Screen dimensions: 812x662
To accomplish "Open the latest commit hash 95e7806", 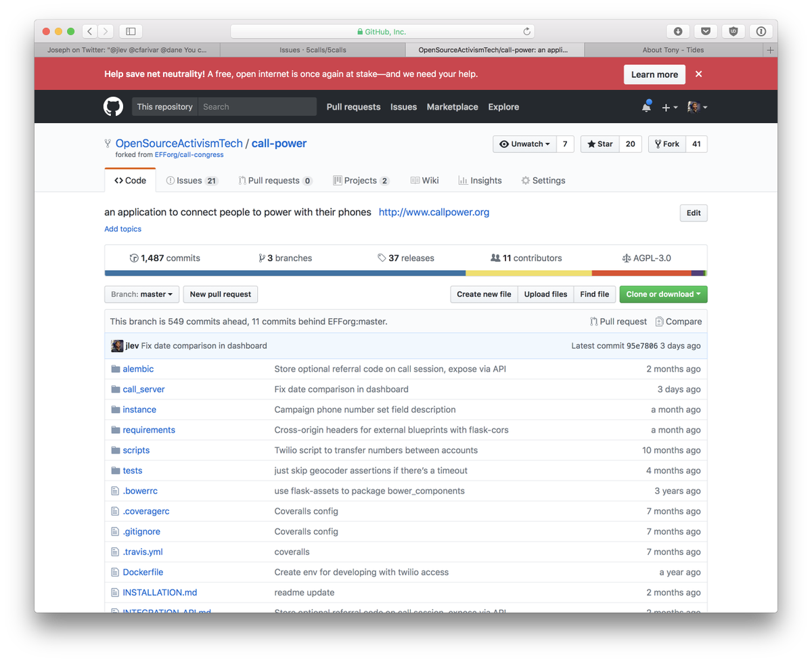I will coord(641,346).
